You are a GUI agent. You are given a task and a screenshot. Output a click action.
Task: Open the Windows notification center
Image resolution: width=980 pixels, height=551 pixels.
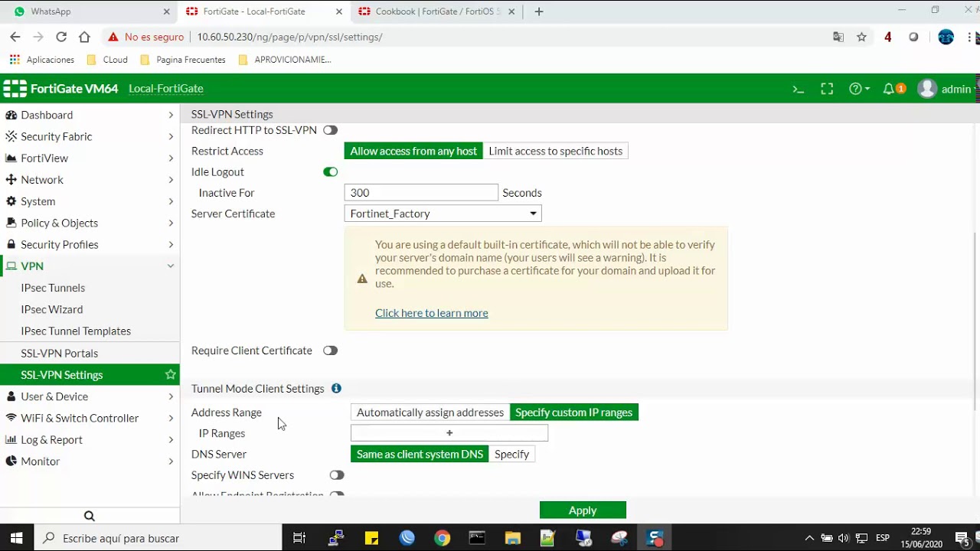[x=962, y=538]
